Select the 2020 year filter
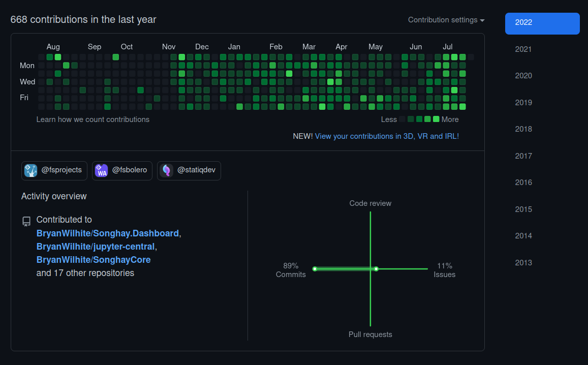 pos(523,76)
